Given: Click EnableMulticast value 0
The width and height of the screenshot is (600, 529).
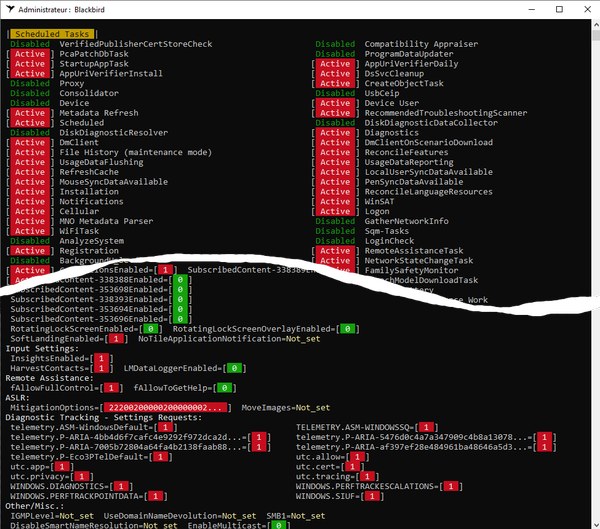Looking at the screenshot, I should click(279, 525).
